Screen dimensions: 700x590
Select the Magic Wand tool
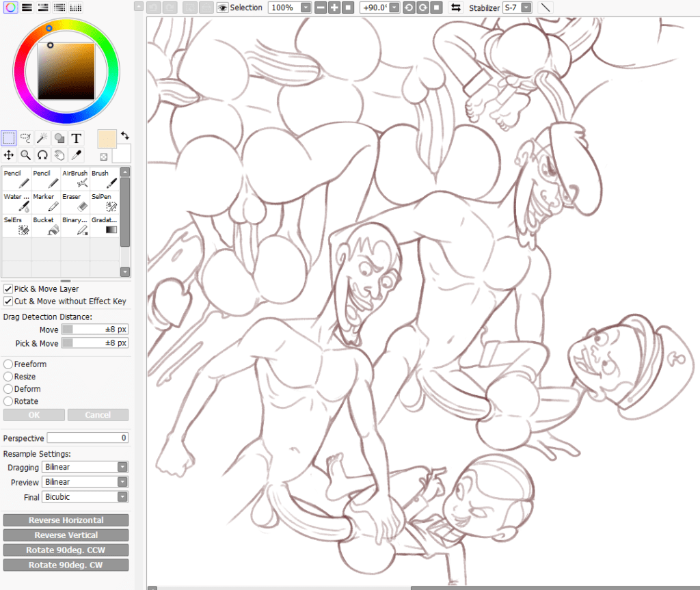[x=42, y=138]
